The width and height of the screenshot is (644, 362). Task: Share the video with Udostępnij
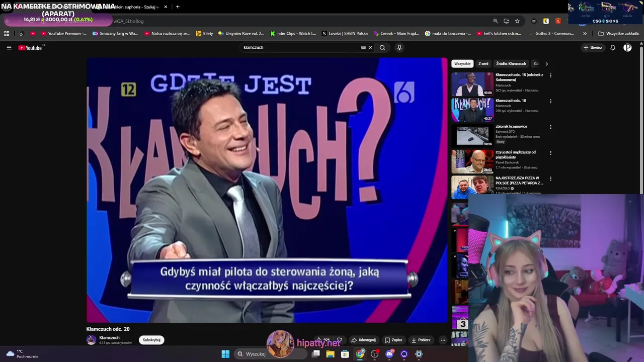click(x=363, y=340)
